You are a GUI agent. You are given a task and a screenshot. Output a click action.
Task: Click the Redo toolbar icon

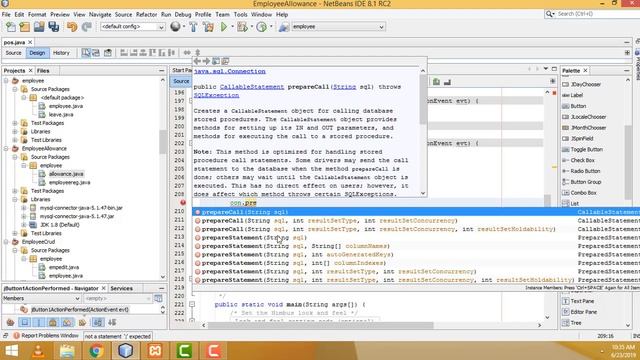86,27
